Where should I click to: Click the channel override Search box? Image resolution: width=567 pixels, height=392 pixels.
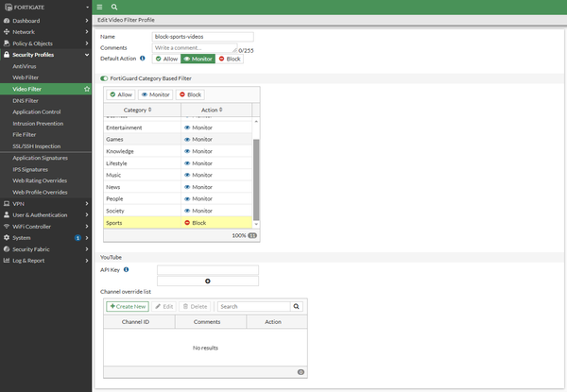click(x=254, y=306)
